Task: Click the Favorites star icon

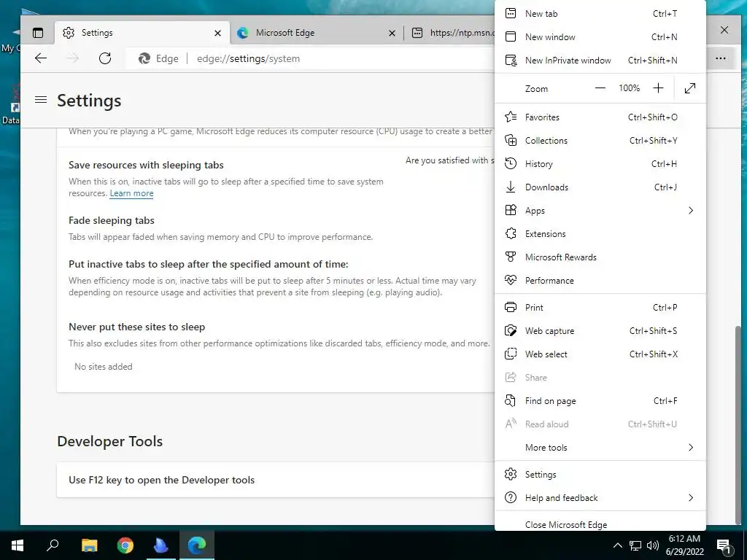Action: tap(511, 117)
